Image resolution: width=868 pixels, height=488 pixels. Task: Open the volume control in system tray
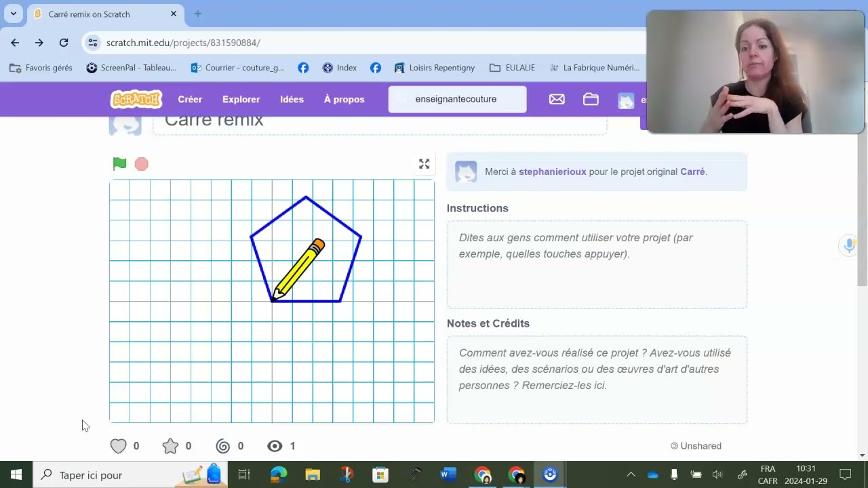point(717,475)
